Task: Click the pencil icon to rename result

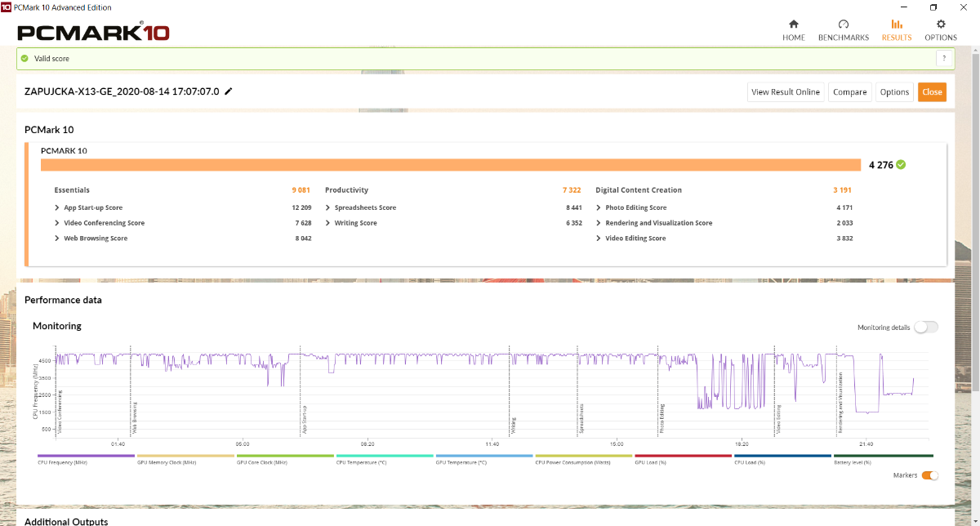Action: coord(229,91)
